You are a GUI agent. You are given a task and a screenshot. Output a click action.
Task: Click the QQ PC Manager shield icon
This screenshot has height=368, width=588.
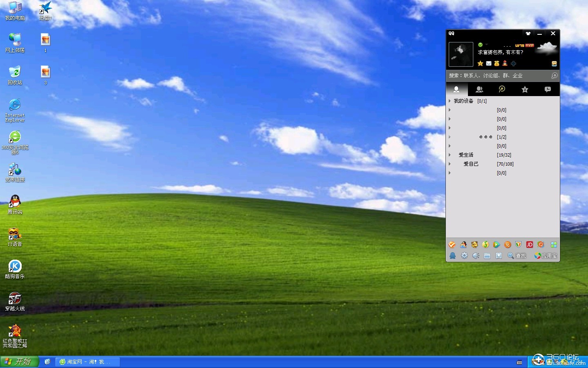(518, 245)
